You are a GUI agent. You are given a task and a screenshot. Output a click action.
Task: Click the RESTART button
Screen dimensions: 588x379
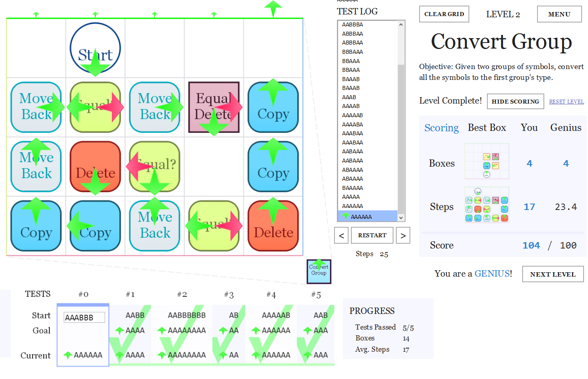[372, 235]
